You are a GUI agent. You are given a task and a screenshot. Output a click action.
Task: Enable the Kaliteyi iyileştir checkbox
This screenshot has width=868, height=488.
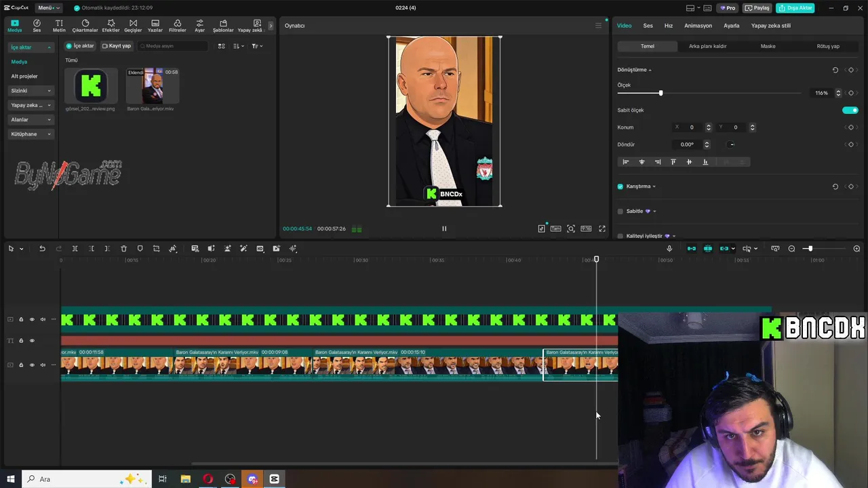tap(620, 236)
